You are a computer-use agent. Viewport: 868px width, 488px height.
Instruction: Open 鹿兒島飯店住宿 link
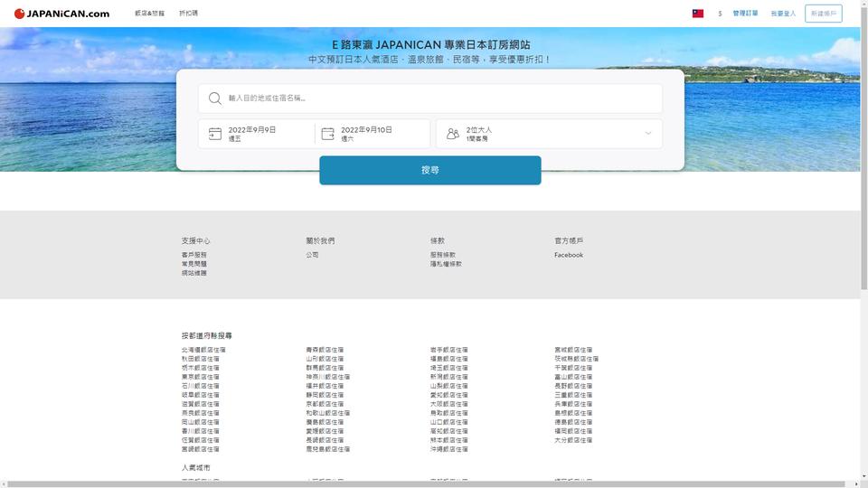click(x=327, y=449)
